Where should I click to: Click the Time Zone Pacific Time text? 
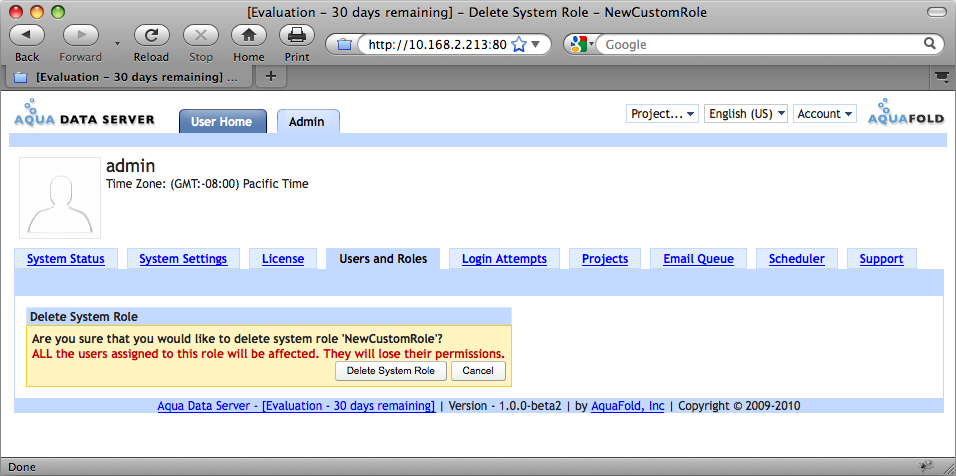pos(207,183)
